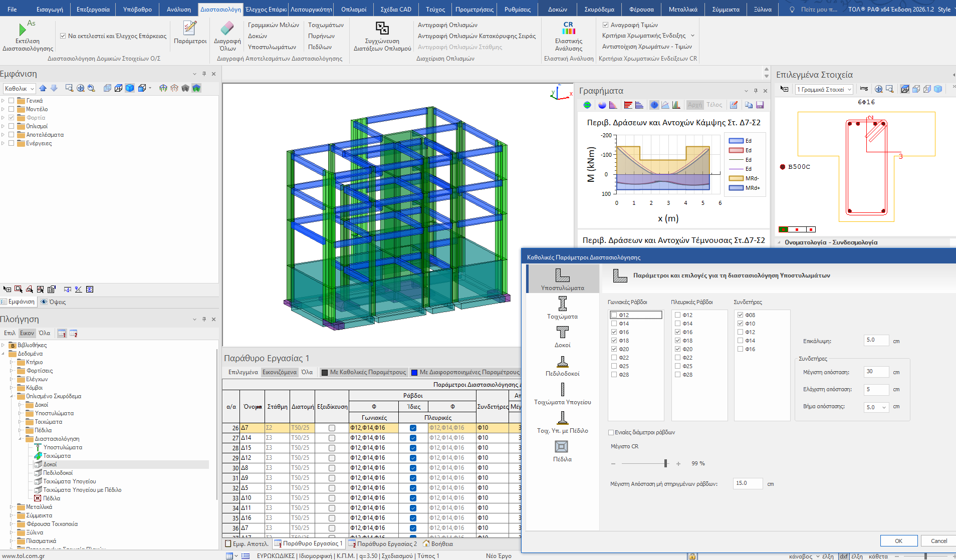The width and height of the screenshot is (956, 560).
Task: Uncheck Να εκτελεστεί και Έλεγχος Επάρκειας
Action: tap(63, 36)
